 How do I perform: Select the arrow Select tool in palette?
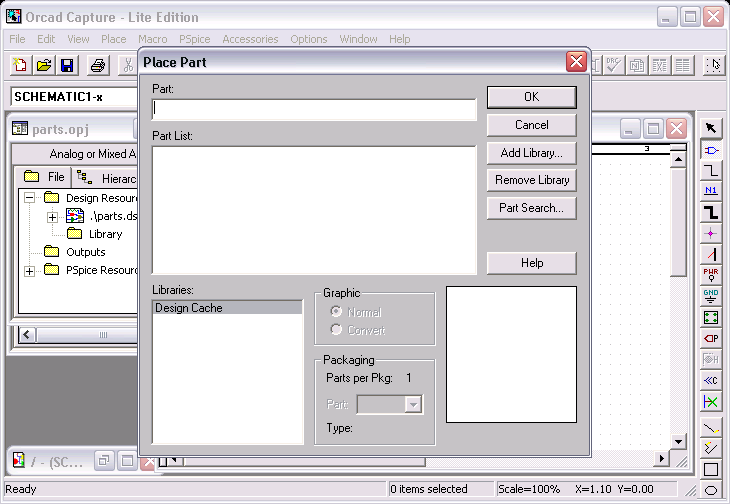[710, 128]
